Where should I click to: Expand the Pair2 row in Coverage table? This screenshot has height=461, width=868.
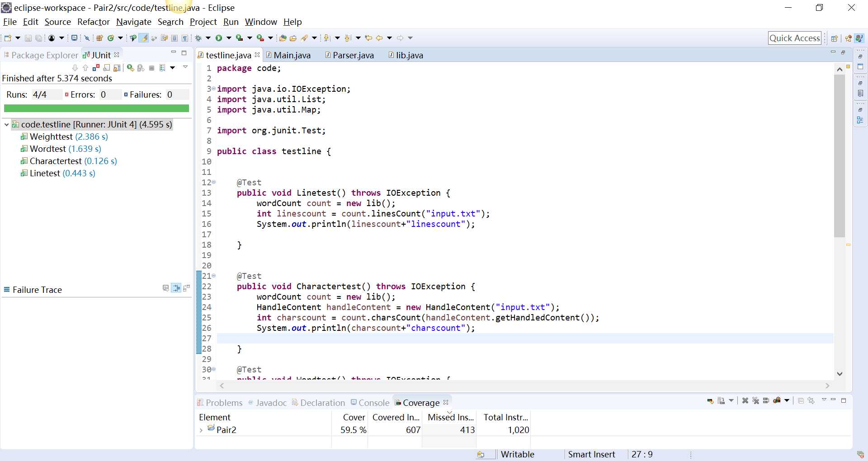coord(201,430)
